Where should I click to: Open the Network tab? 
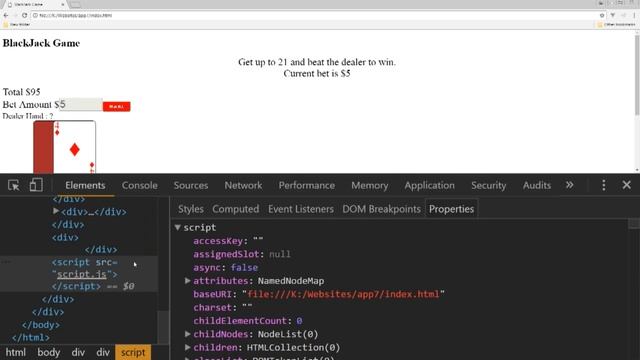[x=243, y=185]
